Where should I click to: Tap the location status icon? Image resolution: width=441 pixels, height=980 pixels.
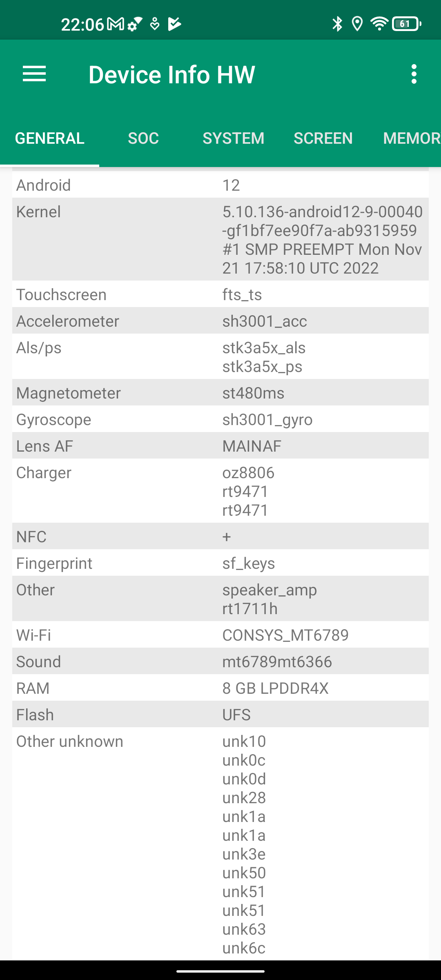[x=357, y=24]
